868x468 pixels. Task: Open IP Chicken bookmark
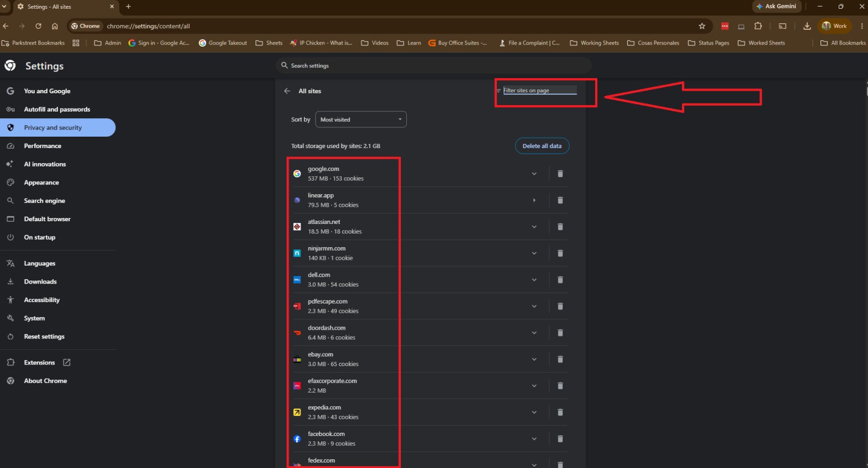[x=321, y=43]
